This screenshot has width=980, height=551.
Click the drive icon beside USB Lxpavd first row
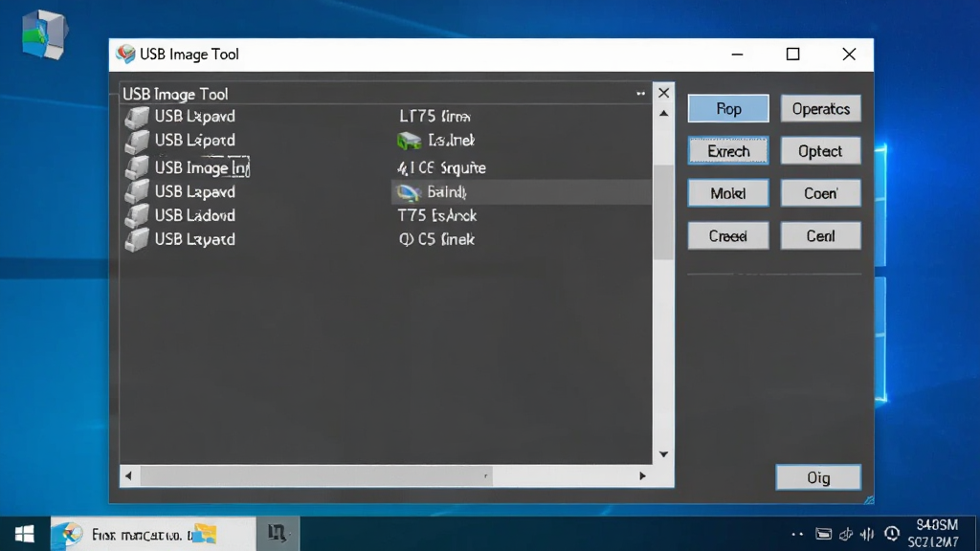click(137, 117)
